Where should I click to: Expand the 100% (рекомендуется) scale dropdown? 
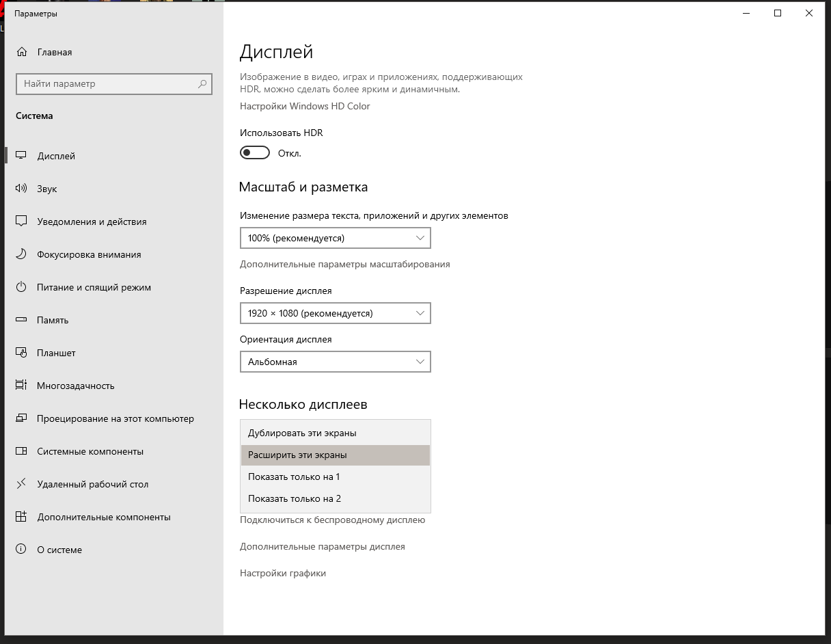click(336, 238)
